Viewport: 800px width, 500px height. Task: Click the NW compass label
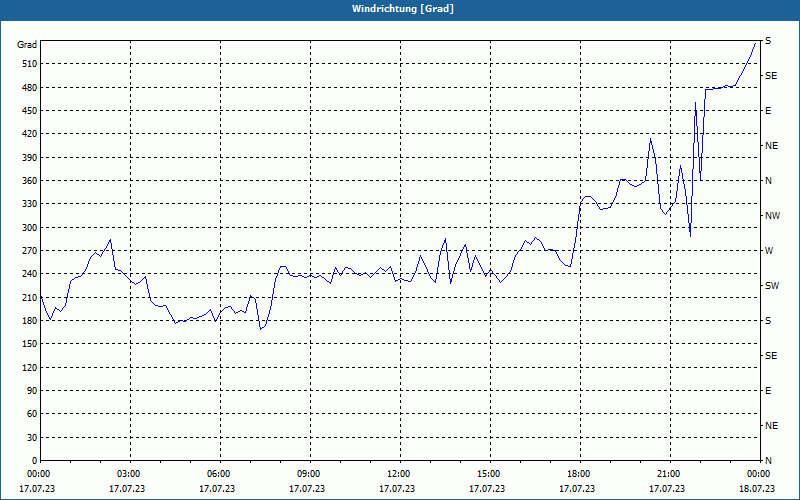tap(772, 216)
